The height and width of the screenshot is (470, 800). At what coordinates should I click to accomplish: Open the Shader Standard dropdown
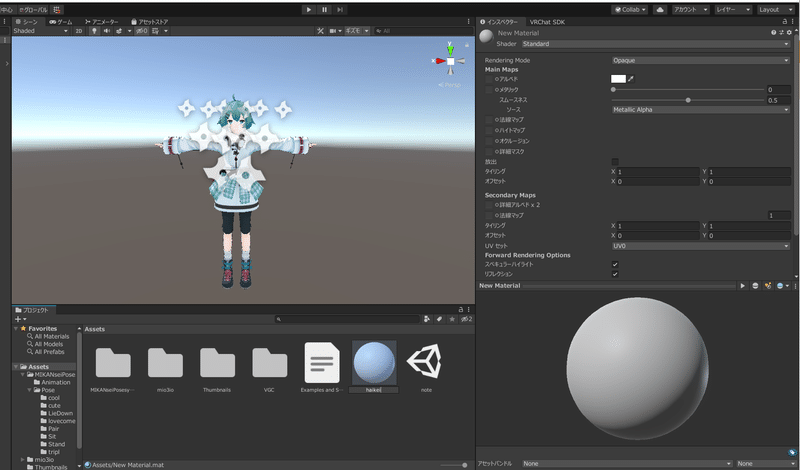[656, 44]
